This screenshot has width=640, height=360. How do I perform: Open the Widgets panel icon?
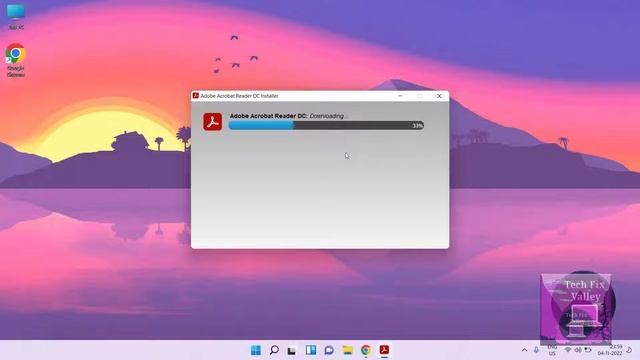[x=311, y=350]
